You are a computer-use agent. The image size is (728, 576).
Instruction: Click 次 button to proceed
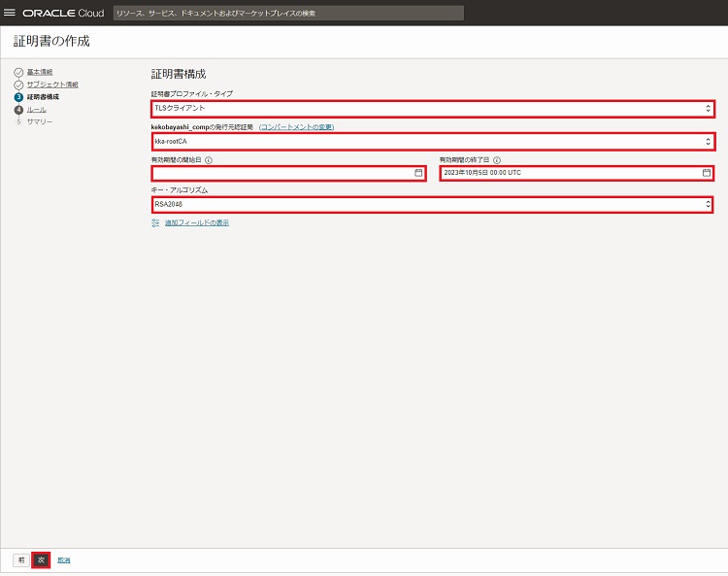pos(41,559)
